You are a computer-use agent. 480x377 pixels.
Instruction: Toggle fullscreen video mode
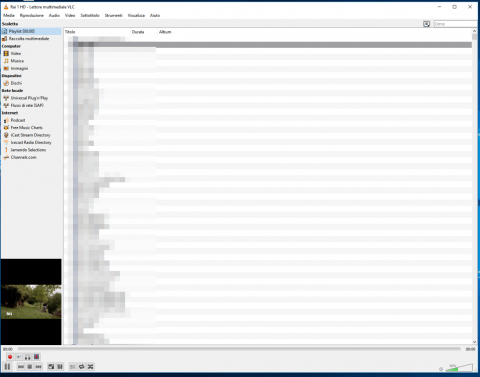click(51, 367)
